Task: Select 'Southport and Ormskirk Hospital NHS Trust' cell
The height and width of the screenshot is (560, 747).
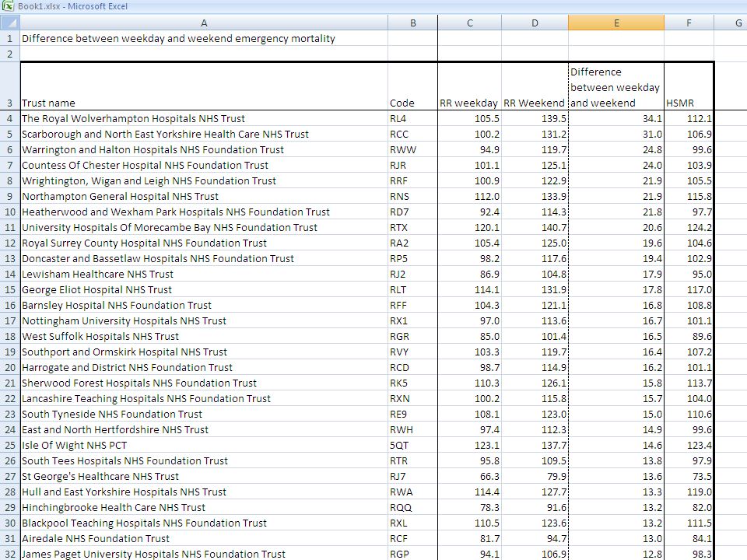Action: click(x=204, y=352)
